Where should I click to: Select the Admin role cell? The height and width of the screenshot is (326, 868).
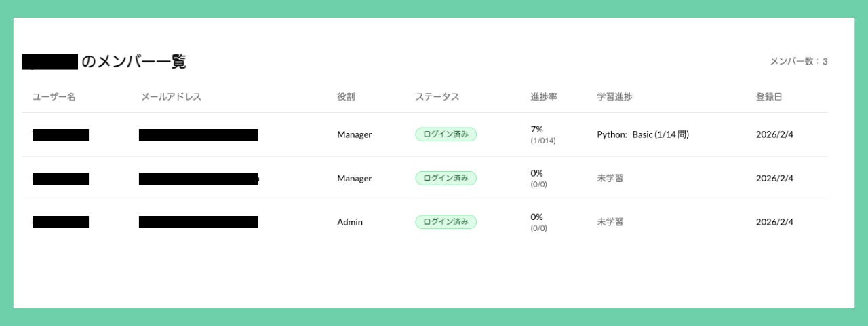(350, 222)
